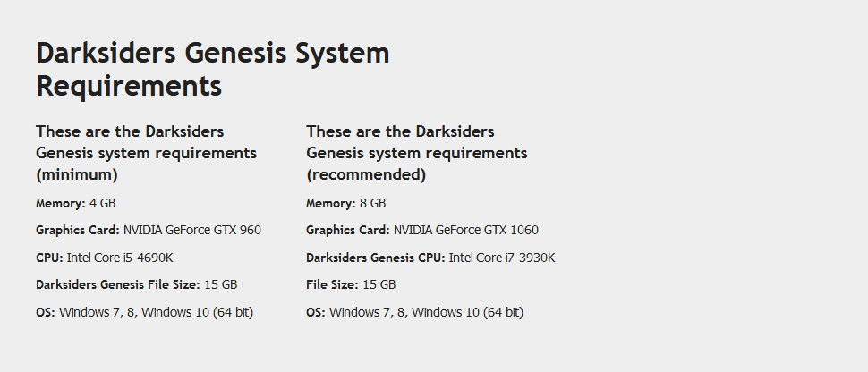Click 'Graphics Card:' label in minimum column
The image size is (868, 372).
(x=78, y=230)
